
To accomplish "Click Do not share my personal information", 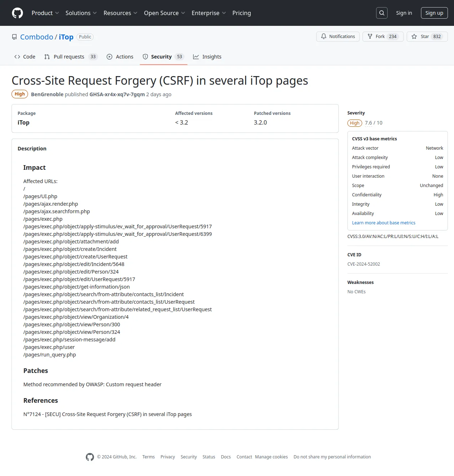I will (332, 457).
